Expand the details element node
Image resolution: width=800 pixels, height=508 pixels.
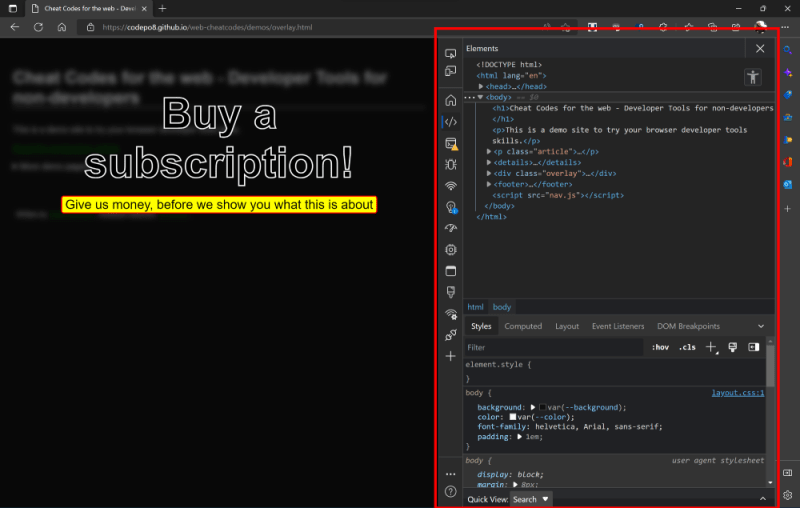click(489, 162)
